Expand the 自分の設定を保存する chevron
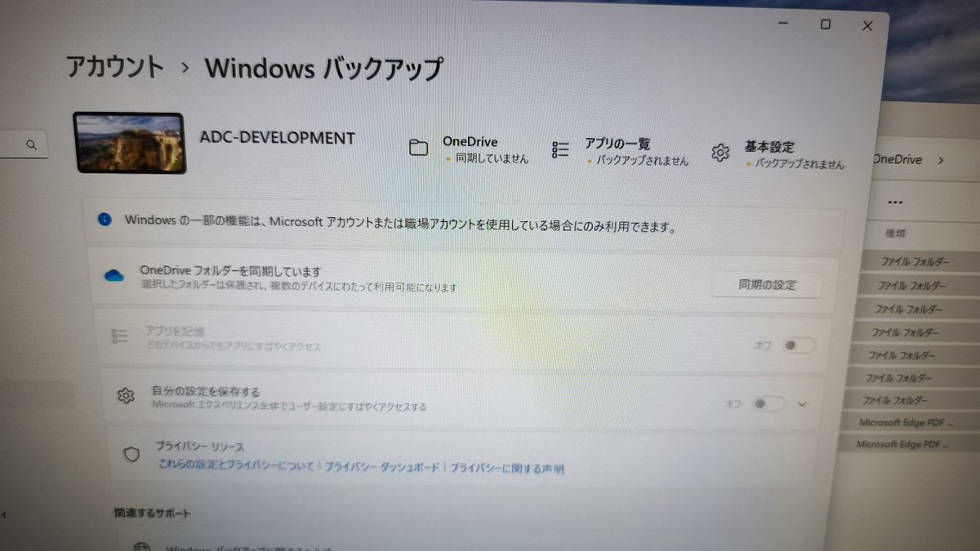 pos(802,404)
